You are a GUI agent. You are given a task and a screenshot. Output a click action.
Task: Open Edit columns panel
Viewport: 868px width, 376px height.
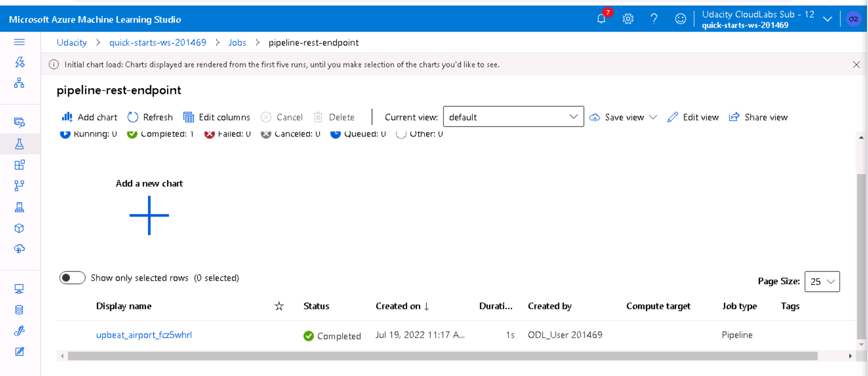(x=217, y=117)
